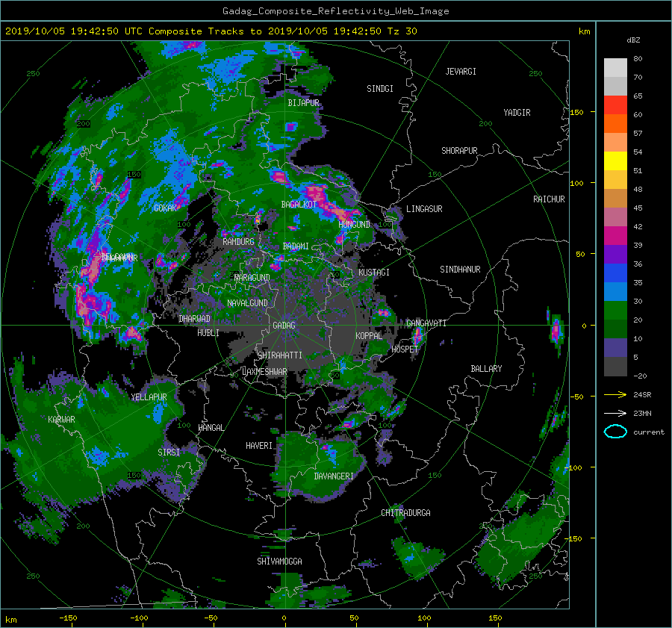Screen dimensions: 672x628
Task: Click the dark gray 5 dBZ swatch
Action: point(615,367)
